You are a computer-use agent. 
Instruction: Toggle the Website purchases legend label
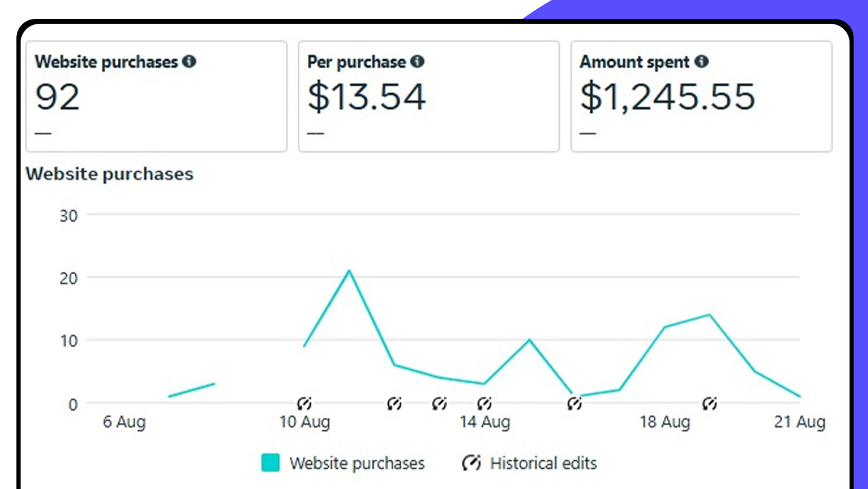(357, 464)
